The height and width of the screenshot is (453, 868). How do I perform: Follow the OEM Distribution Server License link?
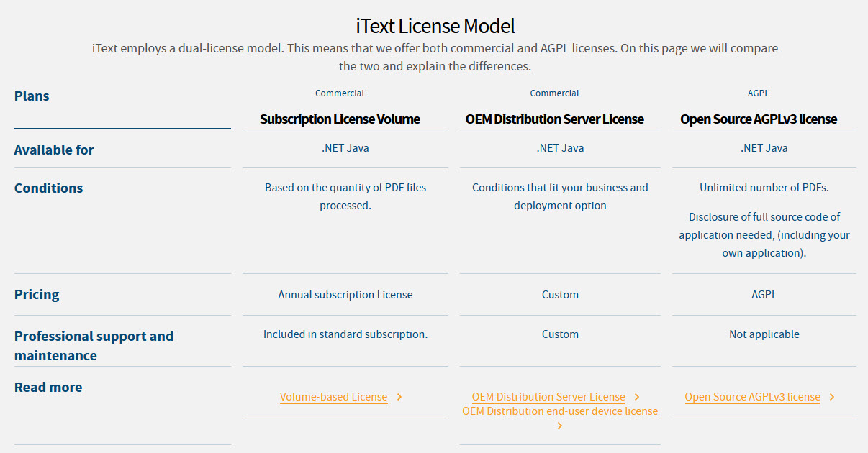[548, 396]
